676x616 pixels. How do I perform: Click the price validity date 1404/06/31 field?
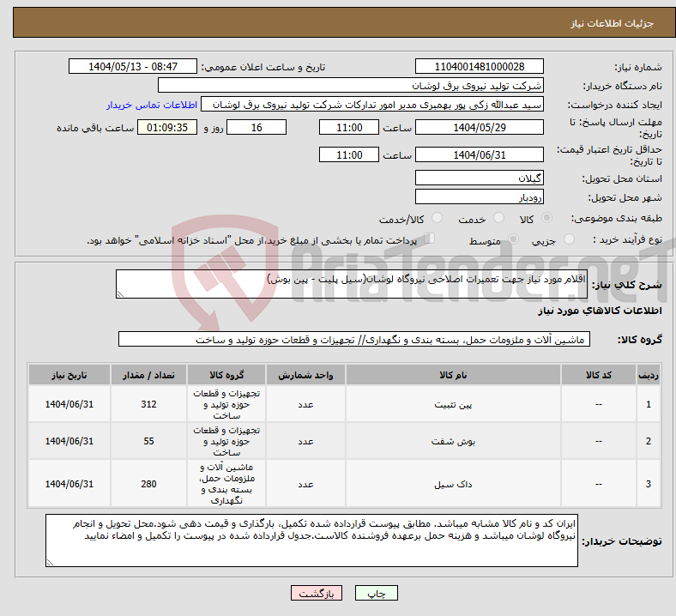coord(479,154)
